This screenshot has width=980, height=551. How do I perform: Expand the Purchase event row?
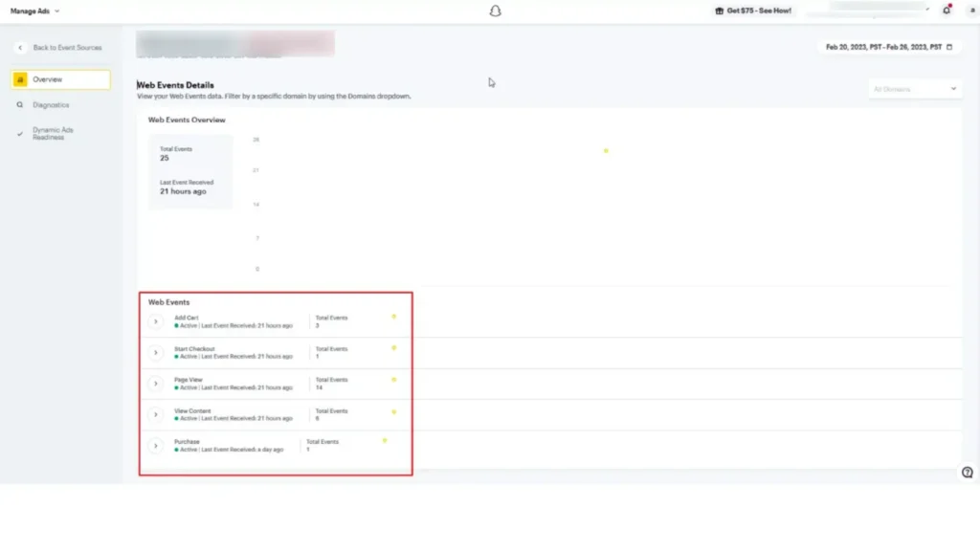(156, 446)
